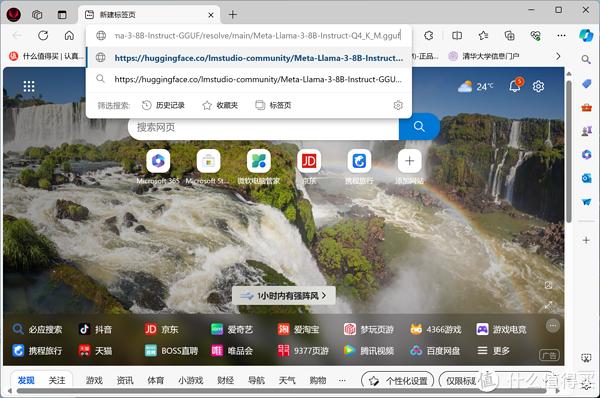This screenshot has height=398, width=600.
Task: Open the 1小时内有强阵风 weather alert
Action: (x=284, y=296)
